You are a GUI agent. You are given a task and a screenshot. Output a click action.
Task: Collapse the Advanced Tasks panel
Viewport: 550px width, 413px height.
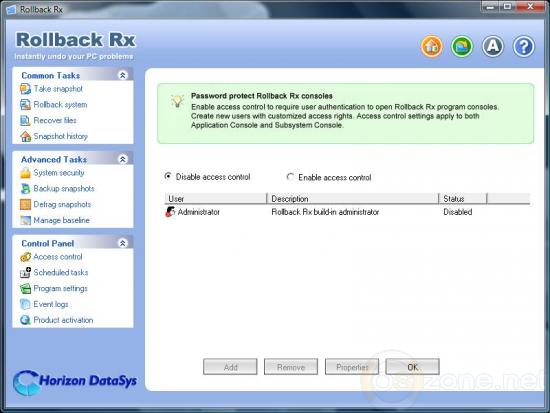[x=123, y=159]
